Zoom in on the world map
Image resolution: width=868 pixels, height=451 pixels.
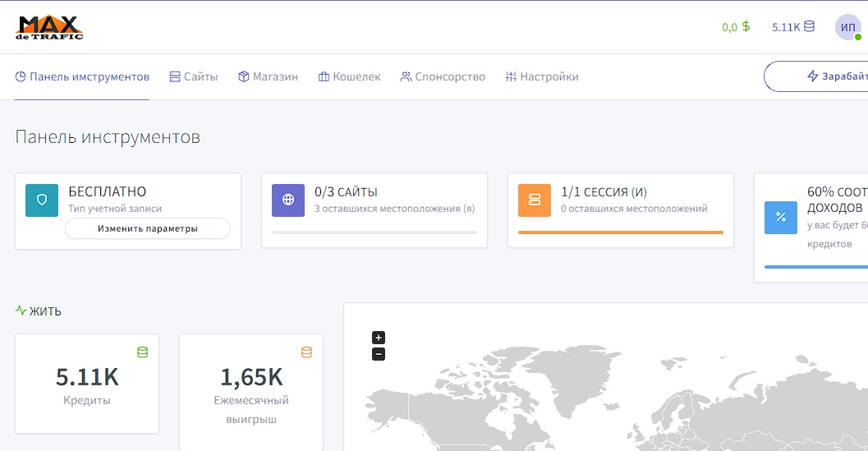coord(379,338)
